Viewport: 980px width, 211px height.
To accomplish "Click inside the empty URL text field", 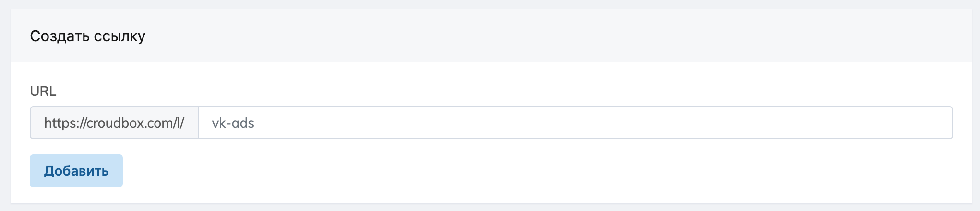I will (575, 123).
